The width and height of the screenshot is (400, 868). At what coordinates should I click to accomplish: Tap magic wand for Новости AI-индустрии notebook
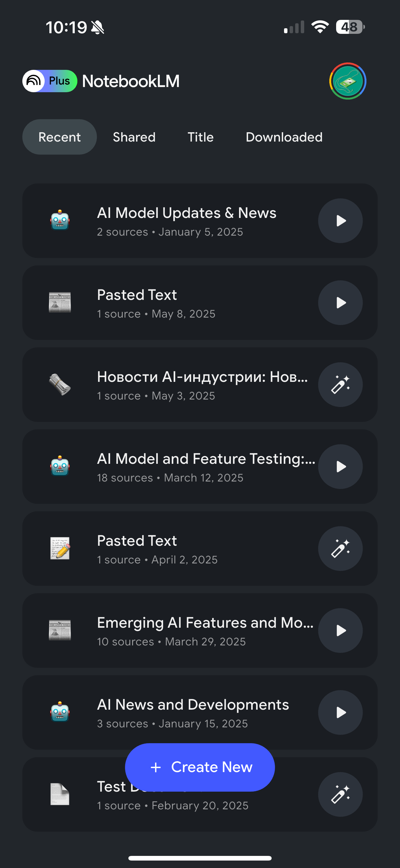(340, 384)
